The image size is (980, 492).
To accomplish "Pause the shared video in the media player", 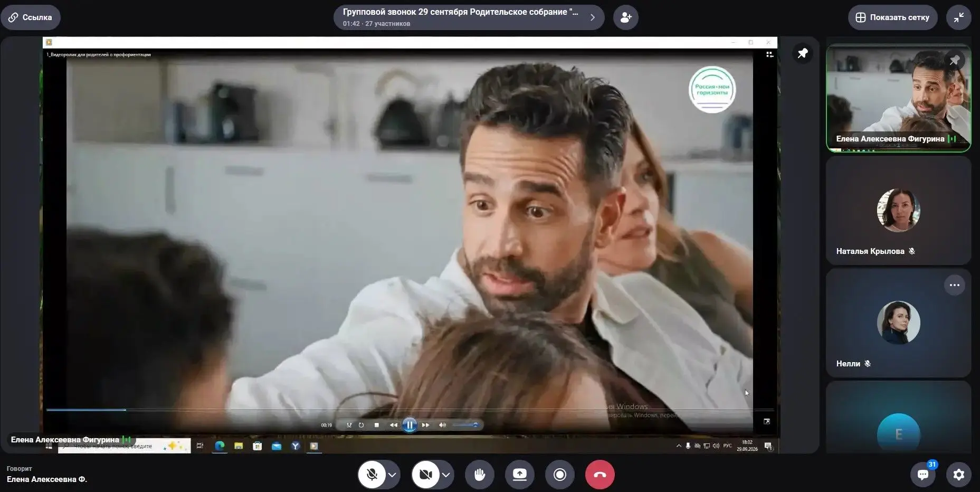I will (410, 425).
